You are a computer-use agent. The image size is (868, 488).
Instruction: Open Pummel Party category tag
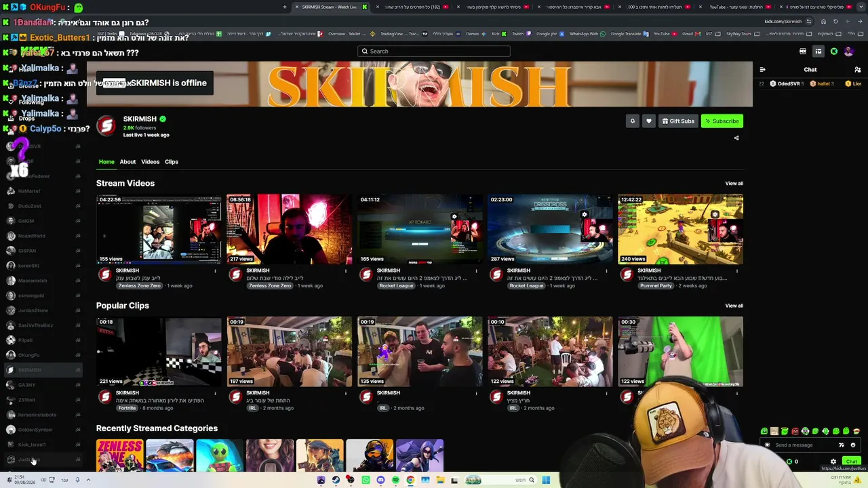pyautogui.click(x=656, y=286)
